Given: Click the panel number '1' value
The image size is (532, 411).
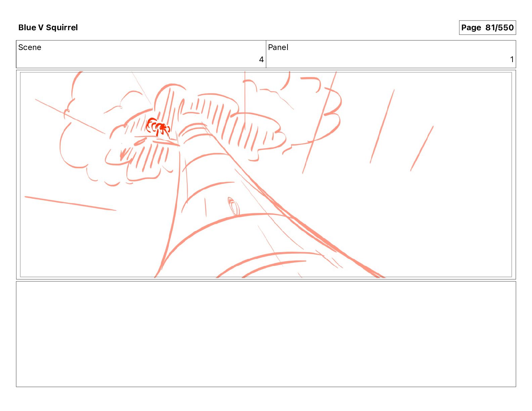Looking at the screenshot, I should 512,60.
